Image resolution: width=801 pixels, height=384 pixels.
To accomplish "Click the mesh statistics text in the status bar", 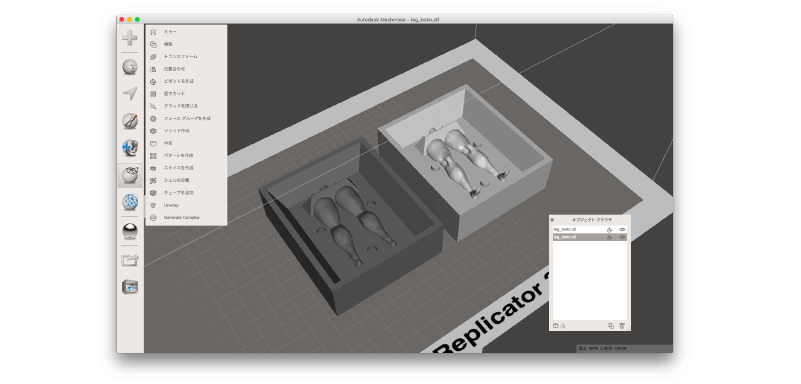I will click(602, 348).
